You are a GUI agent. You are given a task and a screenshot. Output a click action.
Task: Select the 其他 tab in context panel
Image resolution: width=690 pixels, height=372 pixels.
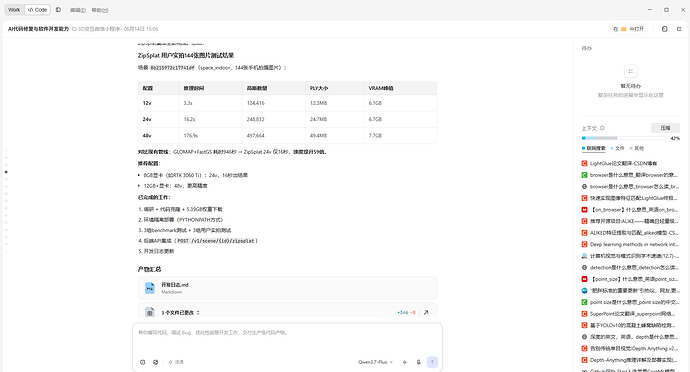tap(637, 148)
